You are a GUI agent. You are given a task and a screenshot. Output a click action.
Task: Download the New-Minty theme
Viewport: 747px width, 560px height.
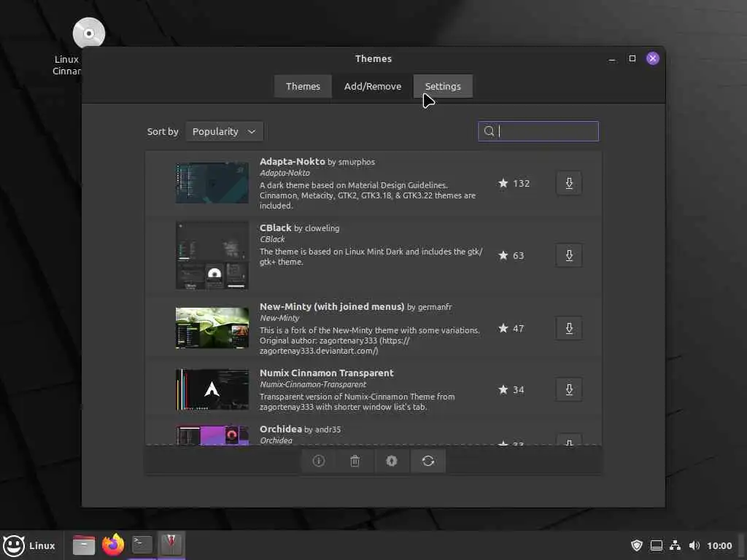coord(569,328)
